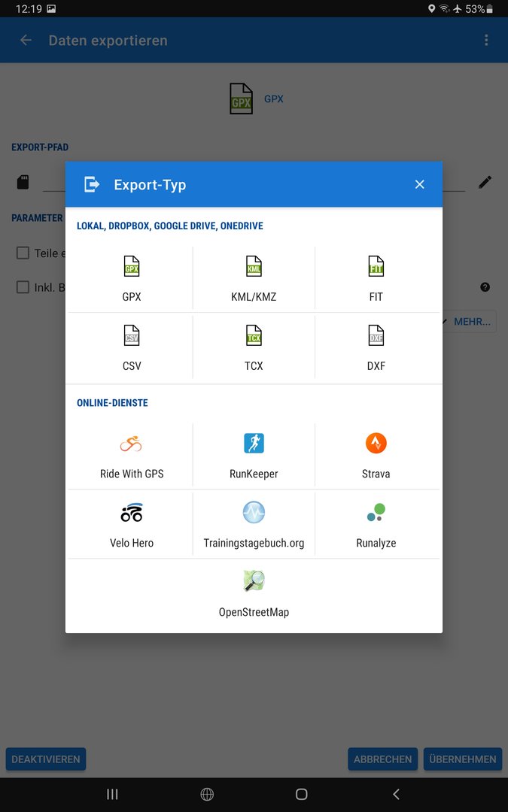Tap the SD card storage icon

(x=23, y=182)
